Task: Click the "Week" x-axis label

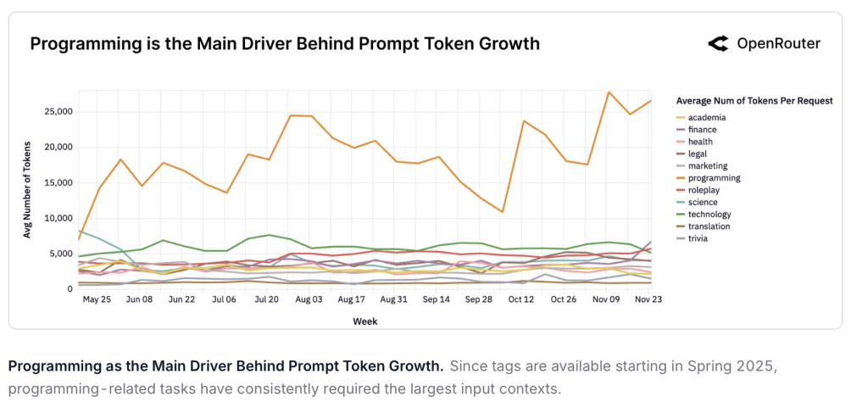Action: tap(365, 321)
